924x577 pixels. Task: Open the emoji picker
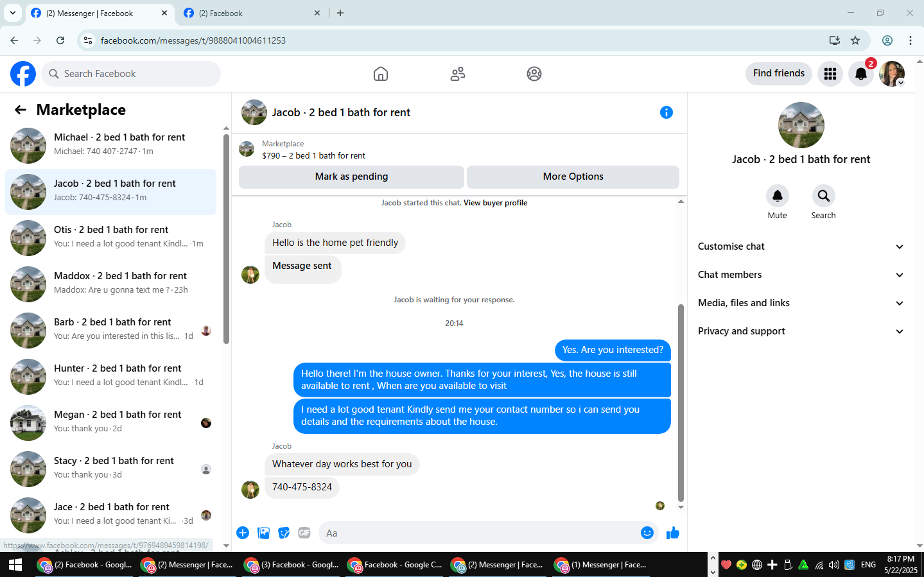click(x=647, y=533)
